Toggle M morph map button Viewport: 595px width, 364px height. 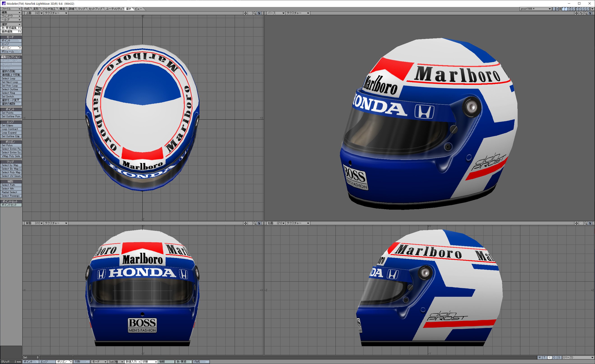549,357
